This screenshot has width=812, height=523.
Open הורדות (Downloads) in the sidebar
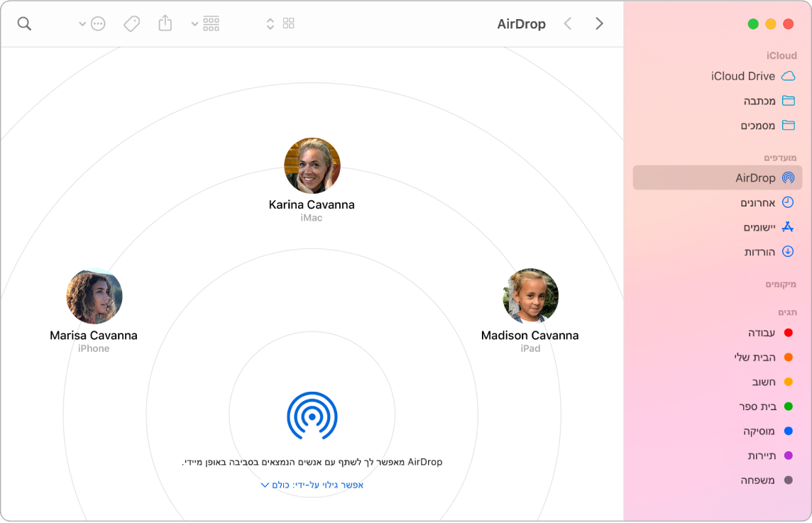760,251
